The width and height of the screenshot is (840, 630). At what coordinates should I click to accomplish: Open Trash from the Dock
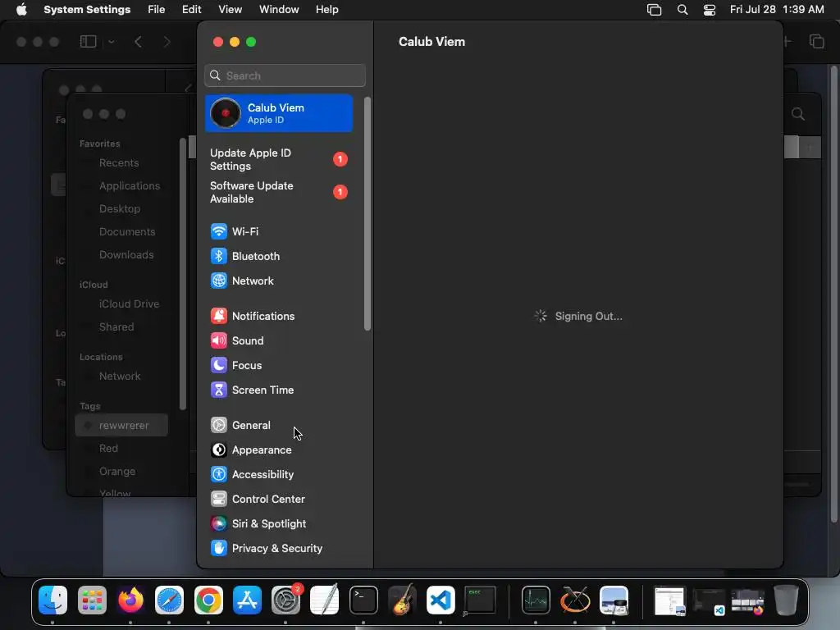[x=786, y=600]
